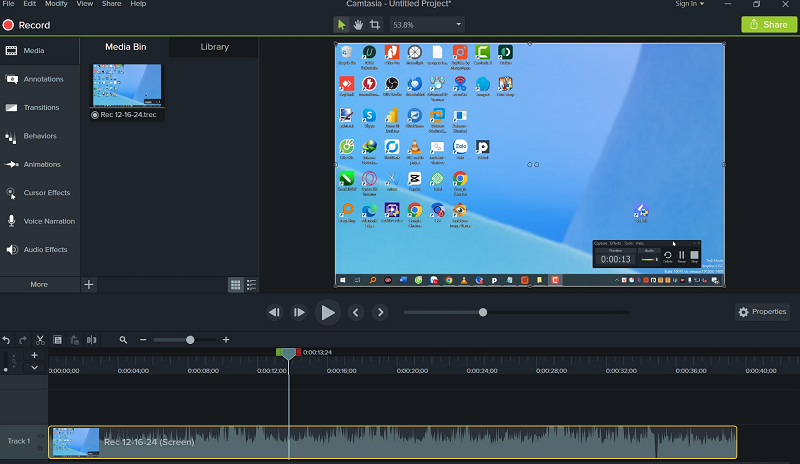
Task: Open the File menu
Action: [8, 4]
